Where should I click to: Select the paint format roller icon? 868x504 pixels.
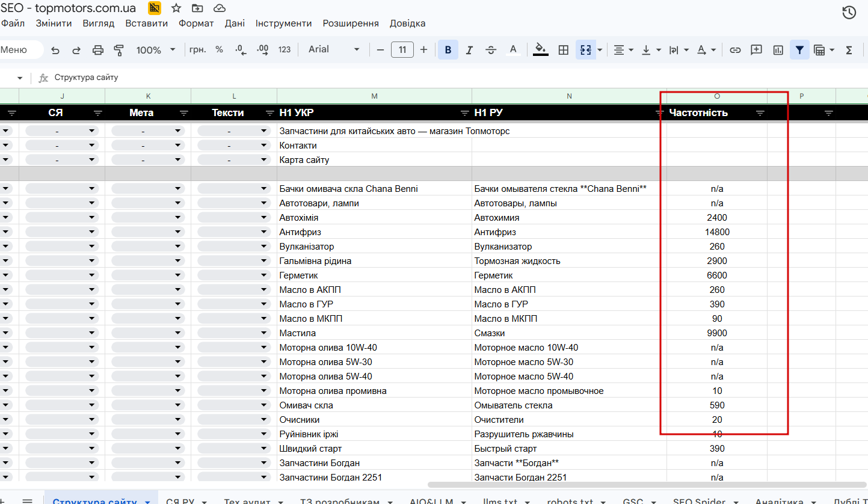(119, 50)
